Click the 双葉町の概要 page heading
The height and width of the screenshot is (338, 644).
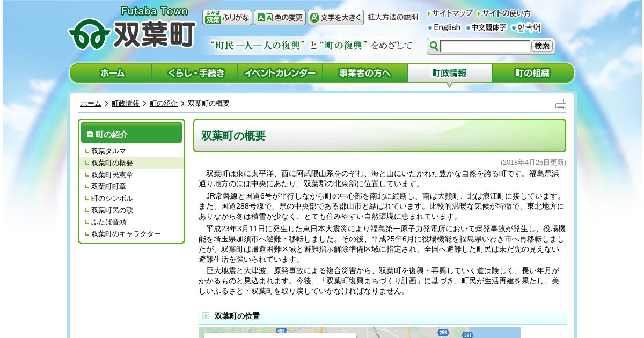(x=233, y=136)
